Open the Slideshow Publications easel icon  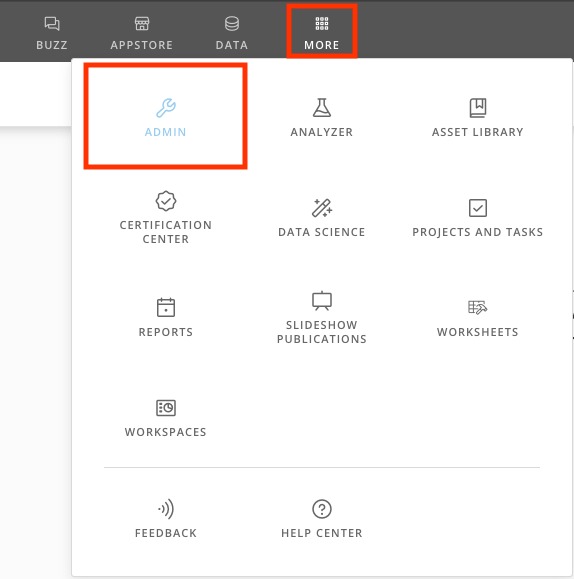click(322, 301)
